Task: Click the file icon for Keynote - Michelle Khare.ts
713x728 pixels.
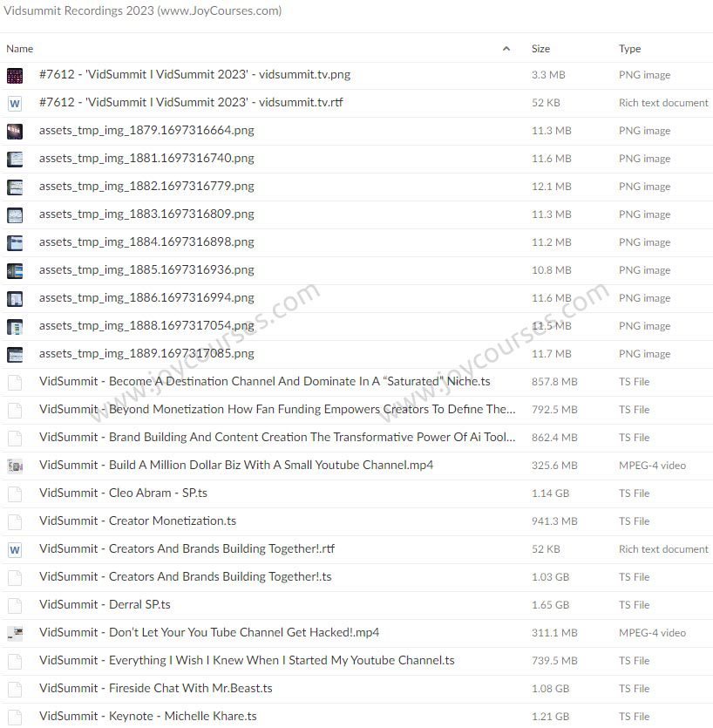Action: coord(15,717)
